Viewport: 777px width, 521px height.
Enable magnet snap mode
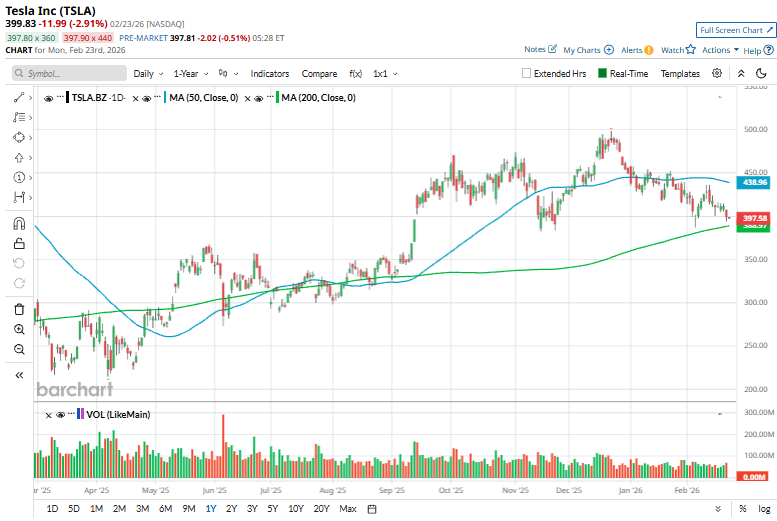[x=19, y=223]
